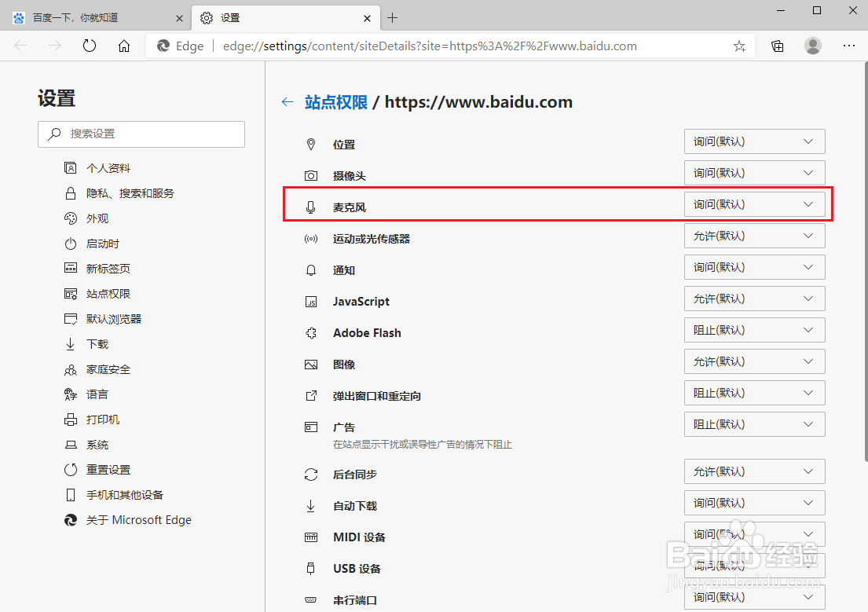
Task: Click the camera icon beside 摄像头
Action: click(311, 176)
